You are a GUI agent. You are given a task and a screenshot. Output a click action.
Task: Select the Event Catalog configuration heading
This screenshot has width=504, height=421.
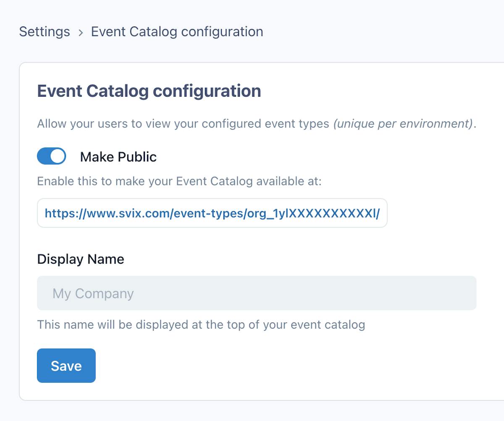(x=149, y=91)
